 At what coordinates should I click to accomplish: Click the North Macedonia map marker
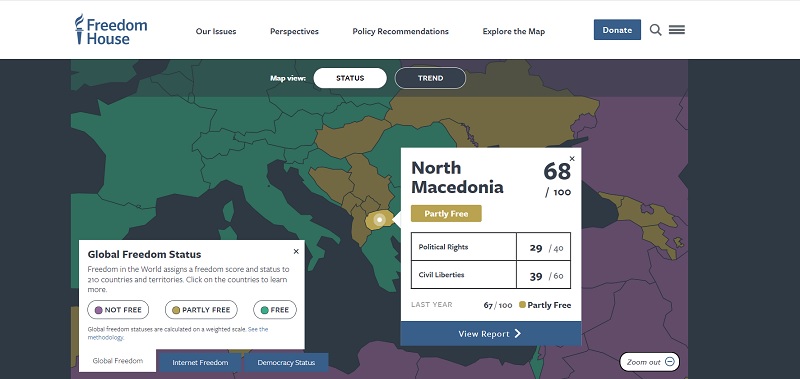pos(379,220)
